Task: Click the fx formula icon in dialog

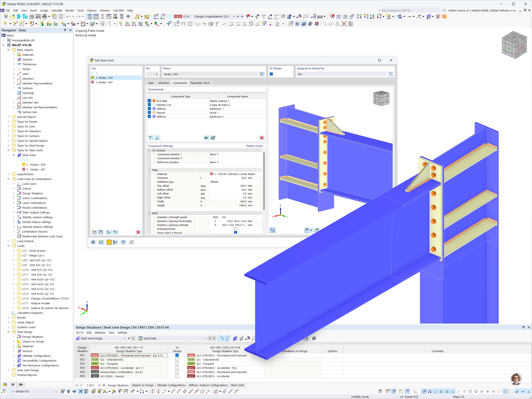Action: pyautogui.click(x=131, y=242)
